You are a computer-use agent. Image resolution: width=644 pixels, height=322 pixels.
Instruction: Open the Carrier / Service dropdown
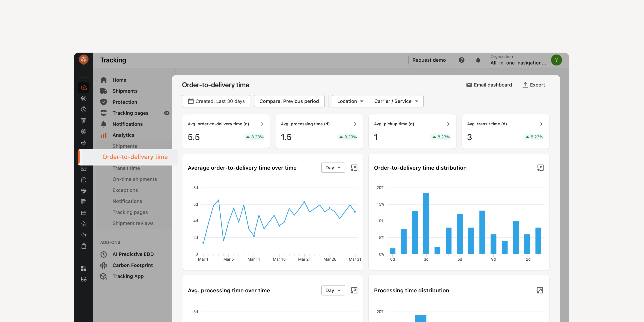click(396, 101)
